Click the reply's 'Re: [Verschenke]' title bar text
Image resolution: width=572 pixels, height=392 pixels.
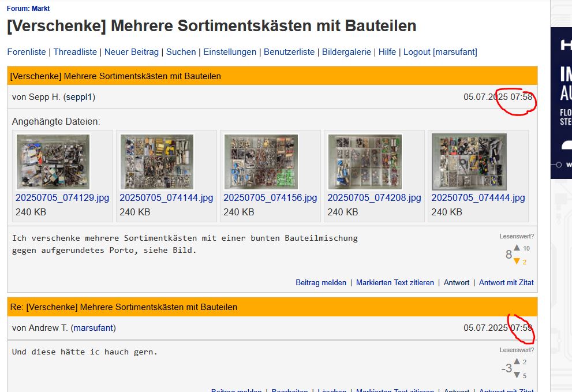(x=124, y=307)
